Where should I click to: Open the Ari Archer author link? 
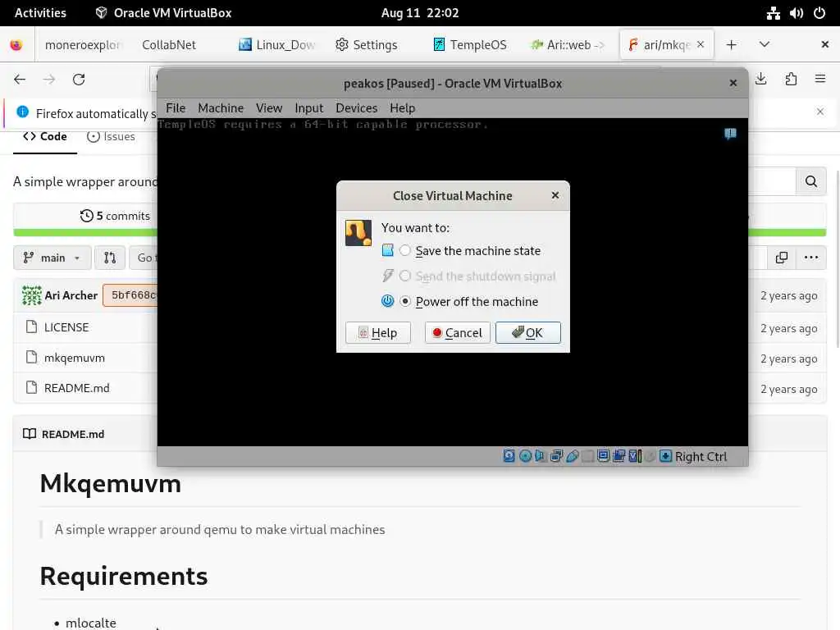71,295
